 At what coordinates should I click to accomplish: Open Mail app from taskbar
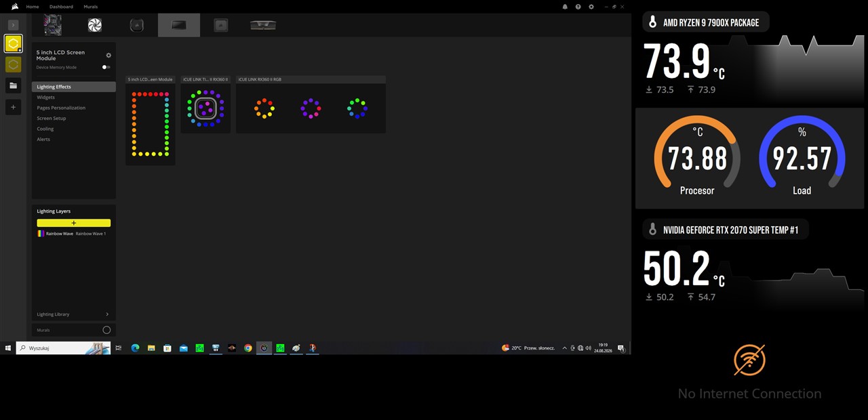coord(184,348)
